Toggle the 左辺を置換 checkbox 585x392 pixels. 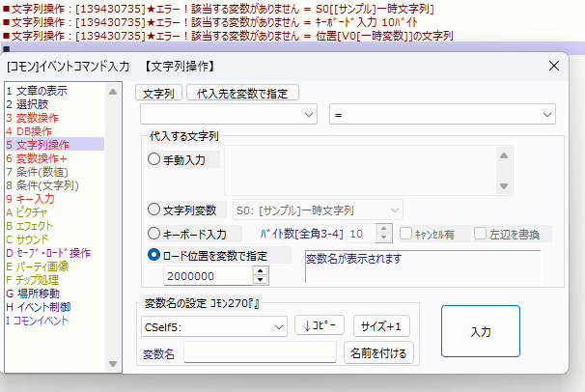tap(480, 234)
